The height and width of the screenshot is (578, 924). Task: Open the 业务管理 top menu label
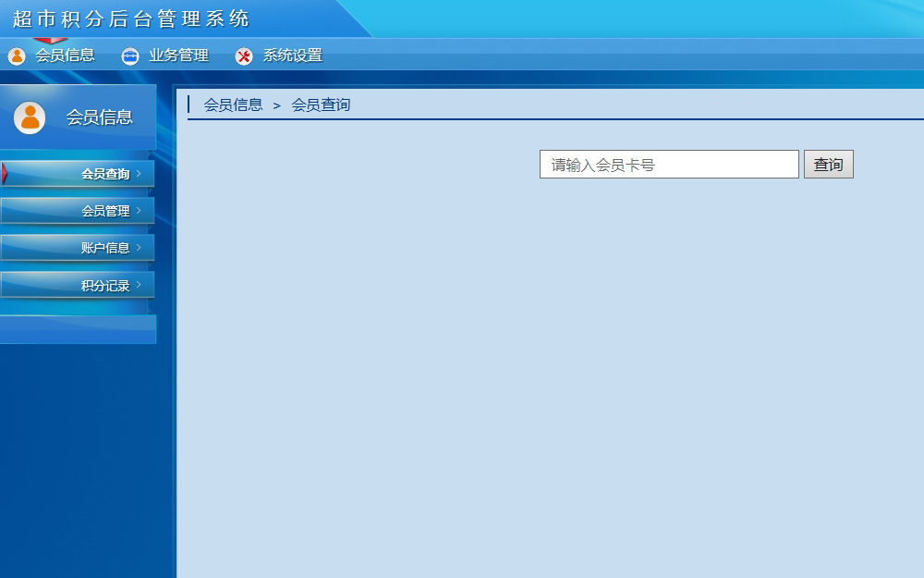click(178, 55)
